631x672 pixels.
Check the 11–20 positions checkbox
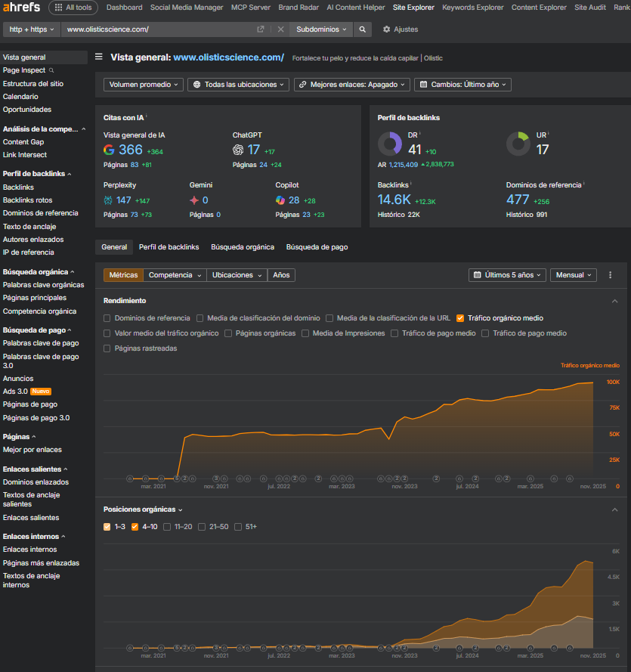pos(167,527)
